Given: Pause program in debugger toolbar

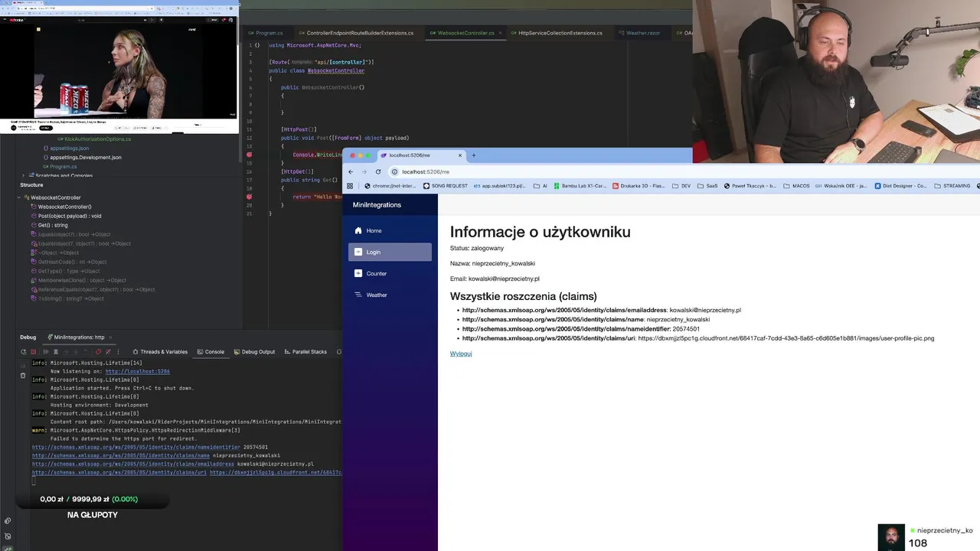Looking at the screenshot, I should [55, 352].
